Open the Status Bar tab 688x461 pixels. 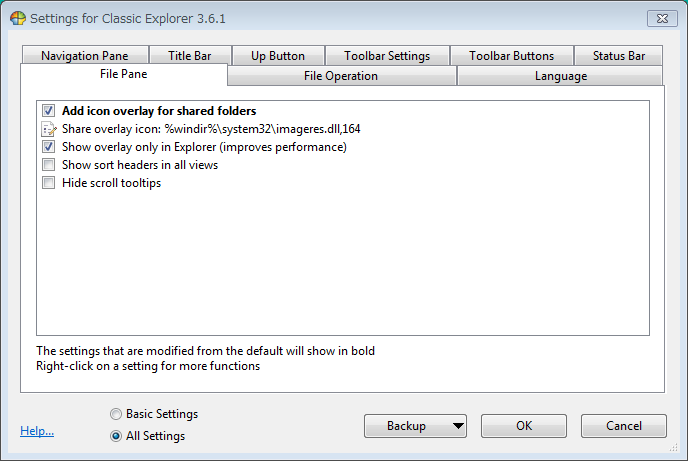619,56
